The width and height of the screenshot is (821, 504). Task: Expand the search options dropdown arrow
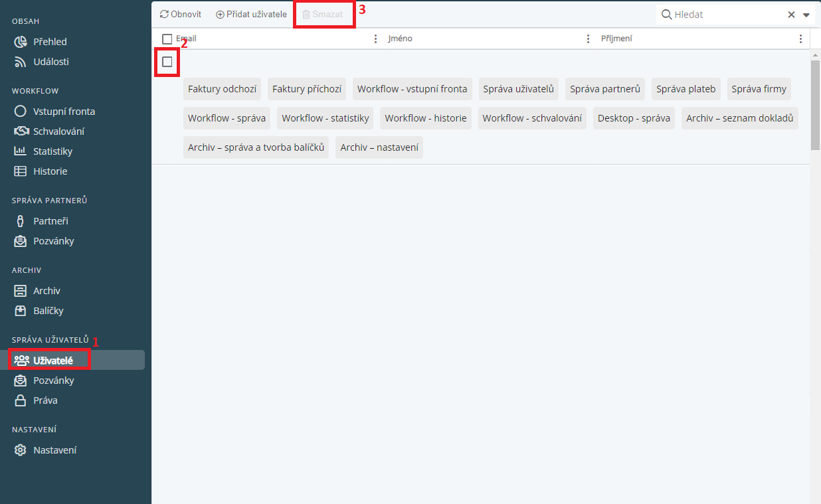tap(806, 15)
